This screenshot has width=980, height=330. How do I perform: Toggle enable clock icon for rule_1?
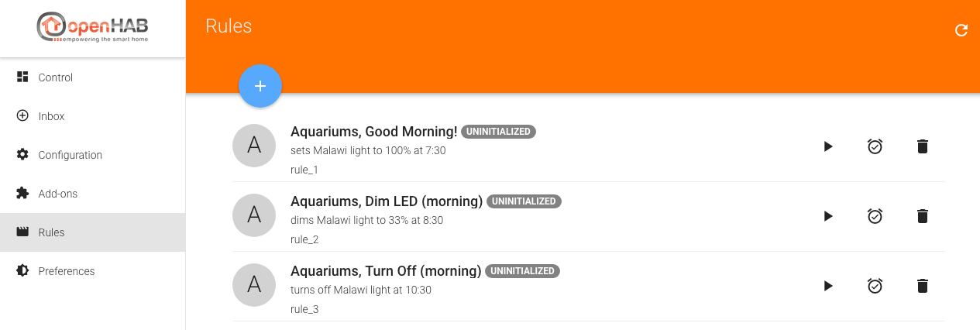(x=875, y=146)
